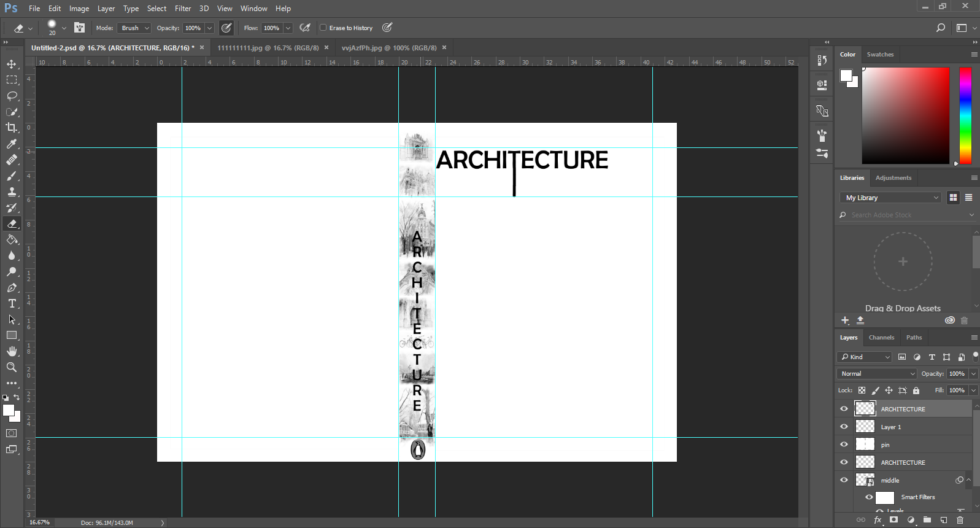Select the Blur tool
The image size is (980, 528).
pos(12,255)
